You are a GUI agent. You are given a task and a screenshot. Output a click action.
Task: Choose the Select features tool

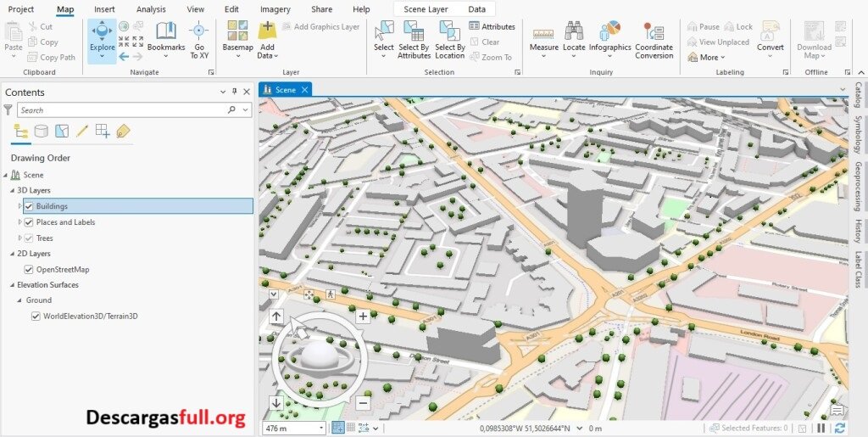(384, 39)
